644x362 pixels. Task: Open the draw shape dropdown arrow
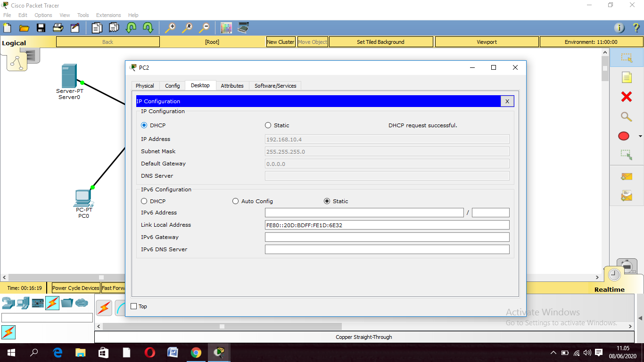pyautogui.click(x=640, y=136)
